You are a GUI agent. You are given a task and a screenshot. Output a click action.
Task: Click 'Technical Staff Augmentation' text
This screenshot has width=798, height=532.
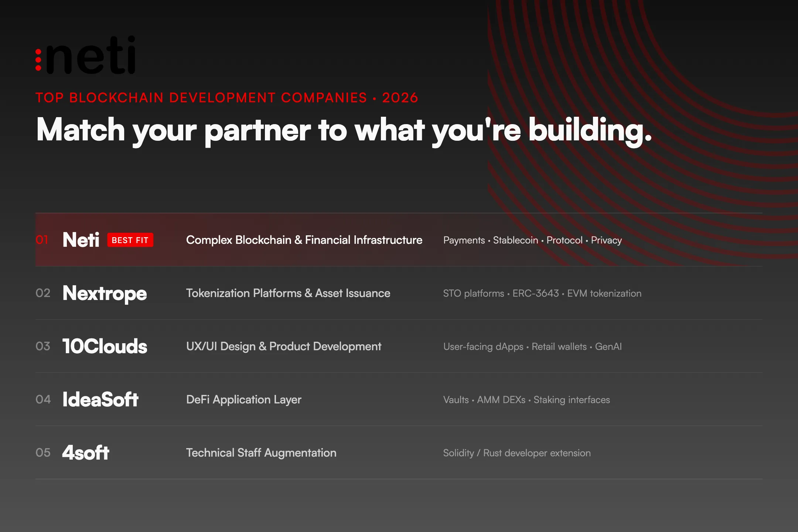point(261,453)
